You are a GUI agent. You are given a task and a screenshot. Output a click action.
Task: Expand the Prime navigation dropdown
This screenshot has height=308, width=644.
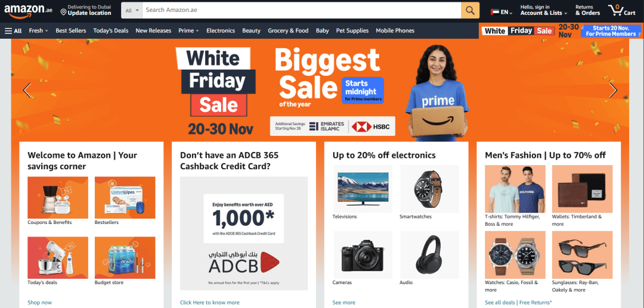tap(188, 31)
